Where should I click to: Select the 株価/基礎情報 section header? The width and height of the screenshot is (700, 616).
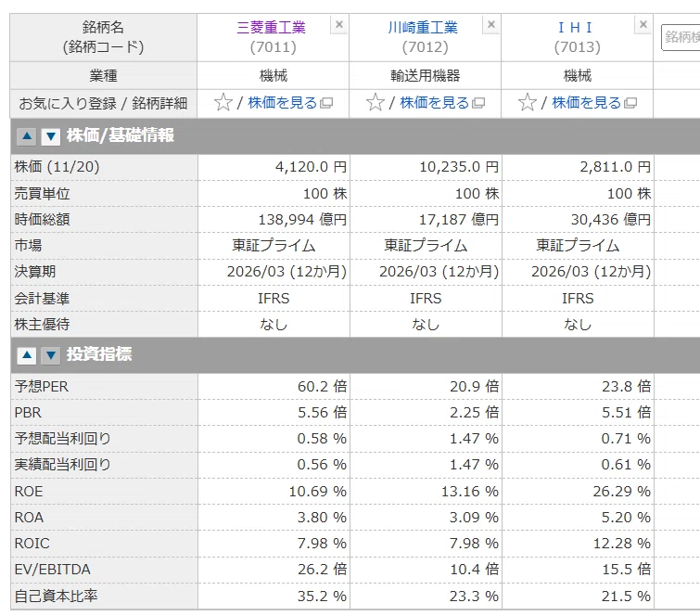(x=355, y=136)
